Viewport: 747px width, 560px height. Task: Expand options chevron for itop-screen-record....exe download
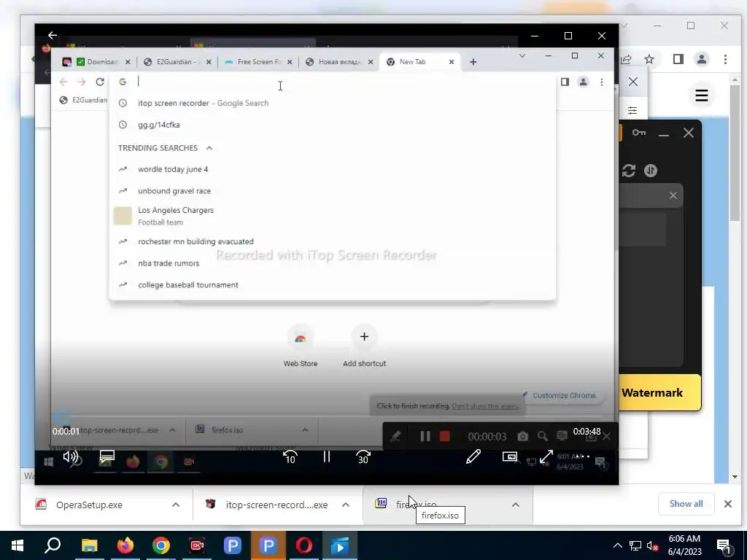pos(345,505)
